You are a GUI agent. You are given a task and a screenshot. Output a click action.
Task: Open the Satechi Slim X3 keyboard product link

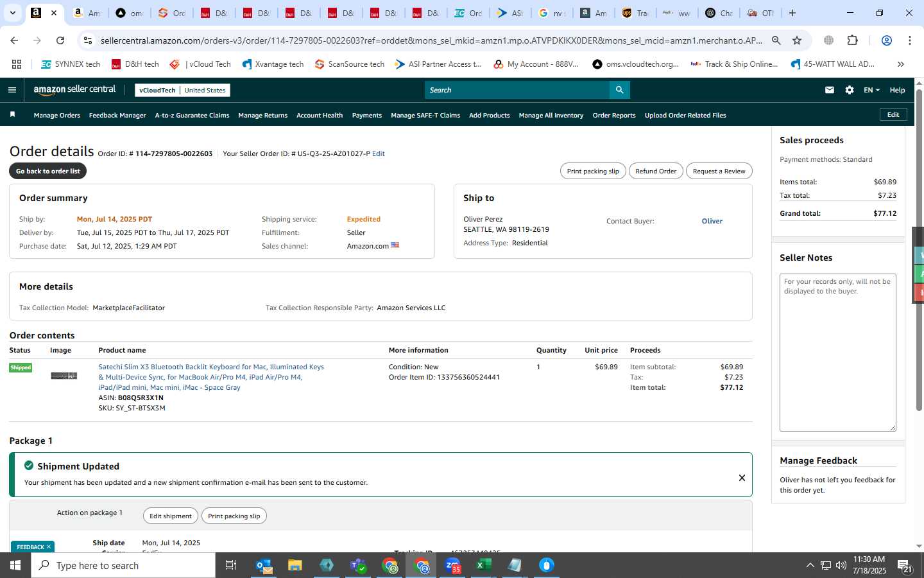(211, 377)
